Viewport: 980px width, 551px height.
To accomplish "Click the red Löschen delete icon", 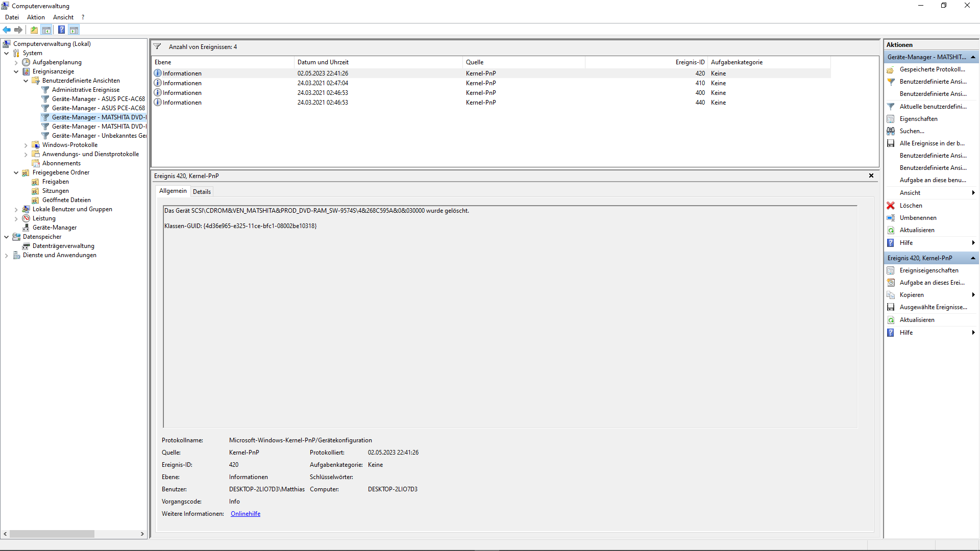I will pos(891,206).
